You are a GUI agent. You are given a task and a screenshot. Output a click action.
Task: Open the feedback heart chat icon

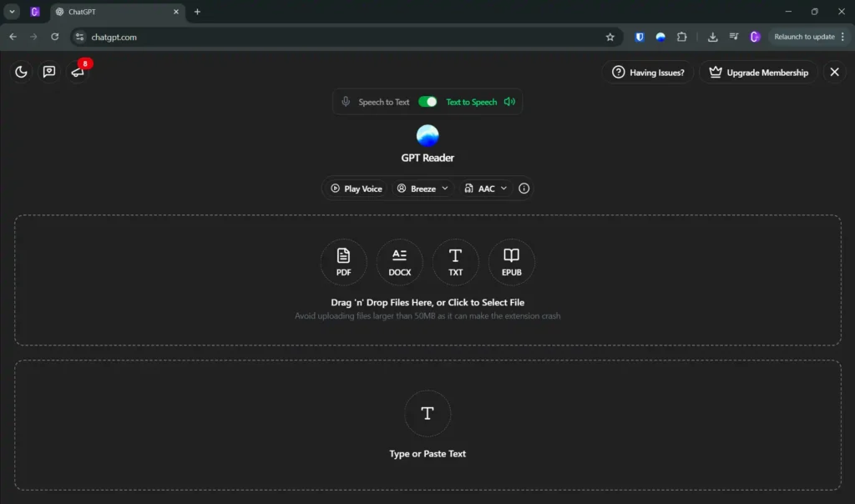coord(49,72)
